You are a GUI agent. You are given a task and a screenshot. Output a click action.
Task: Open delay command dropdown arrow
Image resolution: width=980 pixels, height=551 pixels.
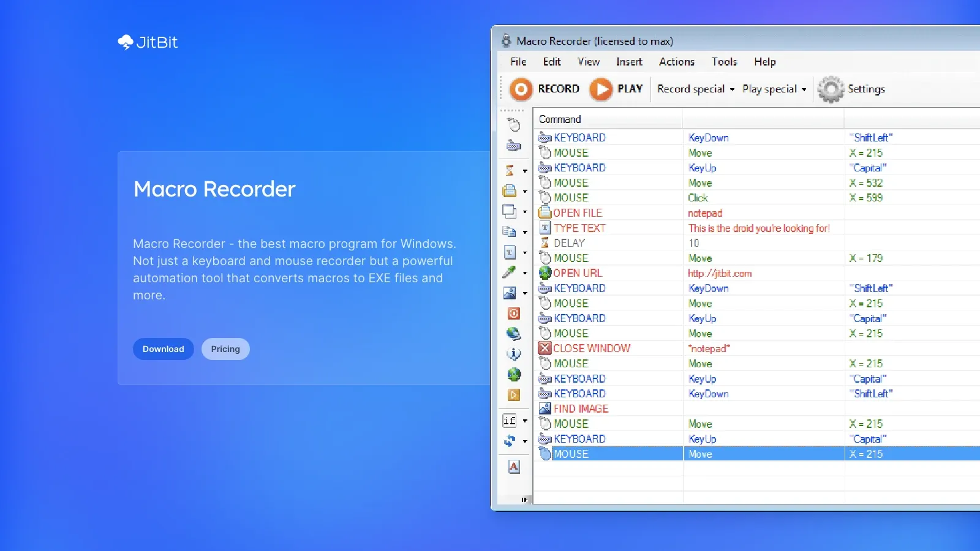pyautogui.click(x=525, y=171)
